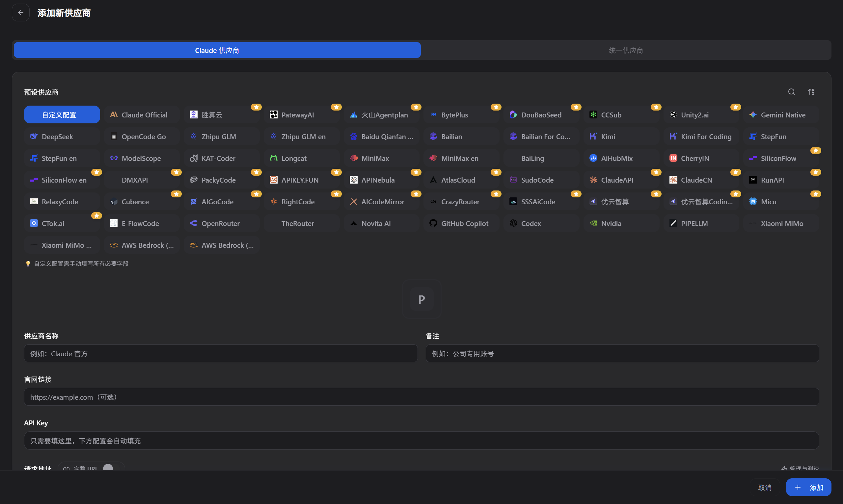Select the APIKEY.FUN preset

coord(302,180)
